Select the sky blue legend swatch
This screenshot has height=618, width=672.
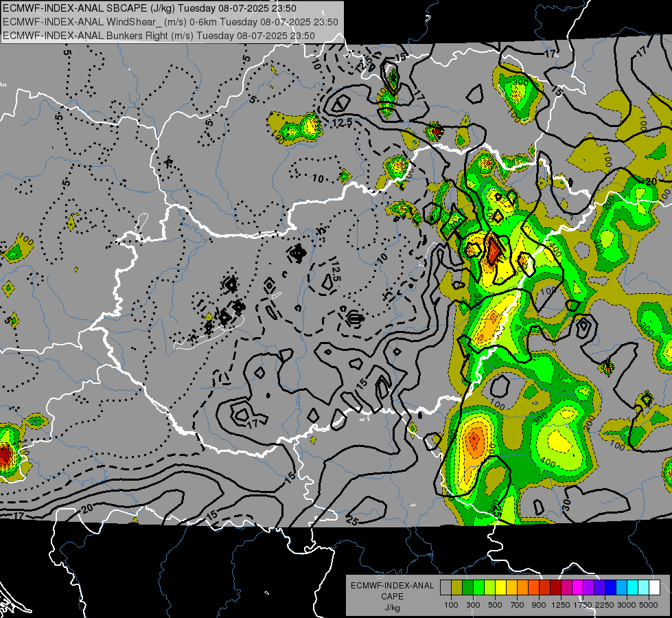point(622,587)
